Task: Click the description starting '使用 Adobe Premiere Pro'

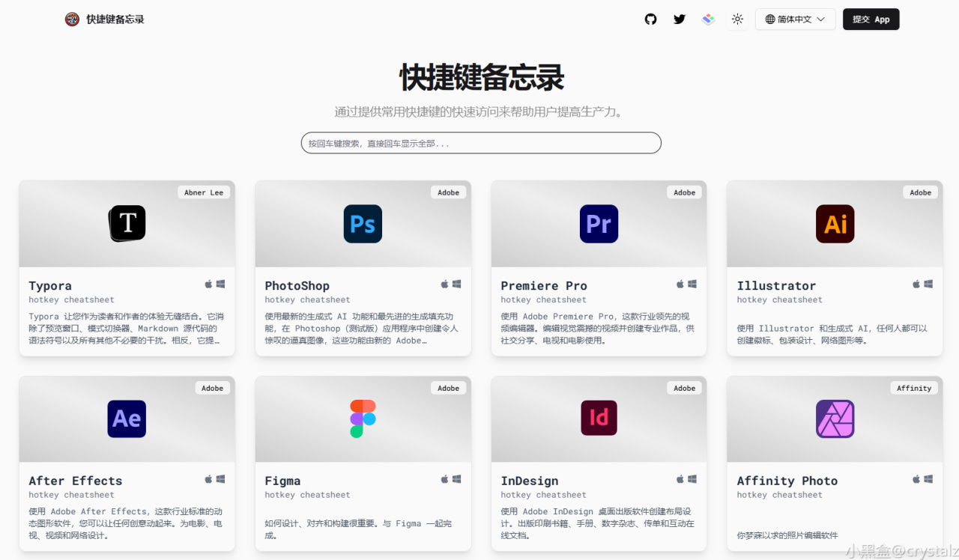Action: point(598,329)
